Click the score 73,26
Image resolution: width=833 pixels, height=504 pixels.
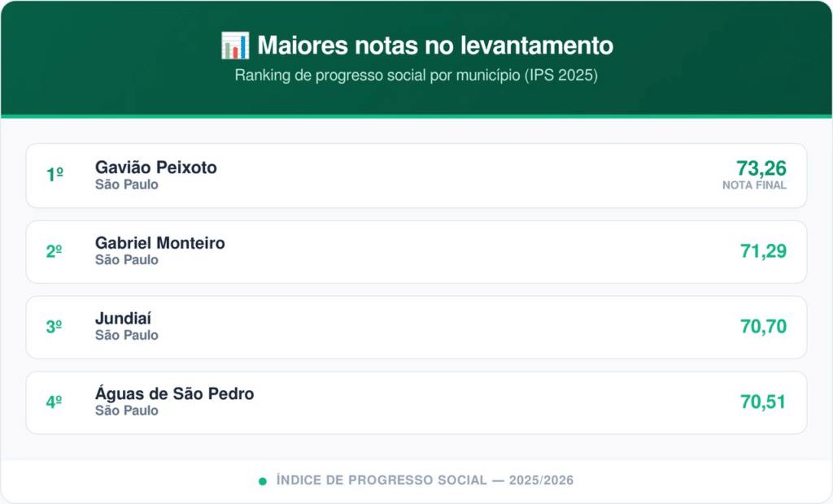761,168
